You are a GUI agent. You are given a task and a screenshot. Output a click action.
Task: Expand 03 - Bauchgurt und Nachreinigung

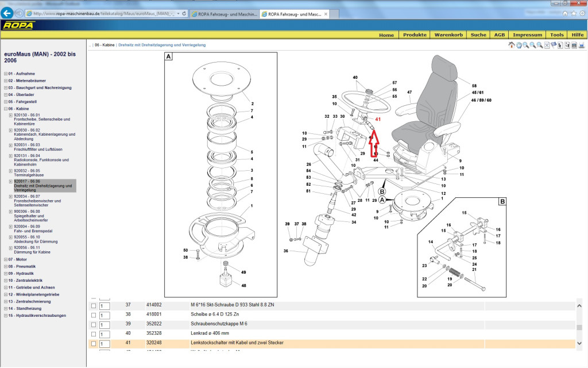click(x=6, y=87)
